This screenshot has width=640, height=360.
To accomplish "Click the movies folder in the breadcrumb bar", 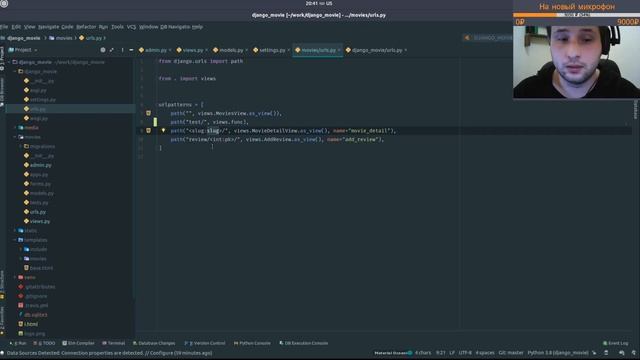I will (x=60, y=38).
